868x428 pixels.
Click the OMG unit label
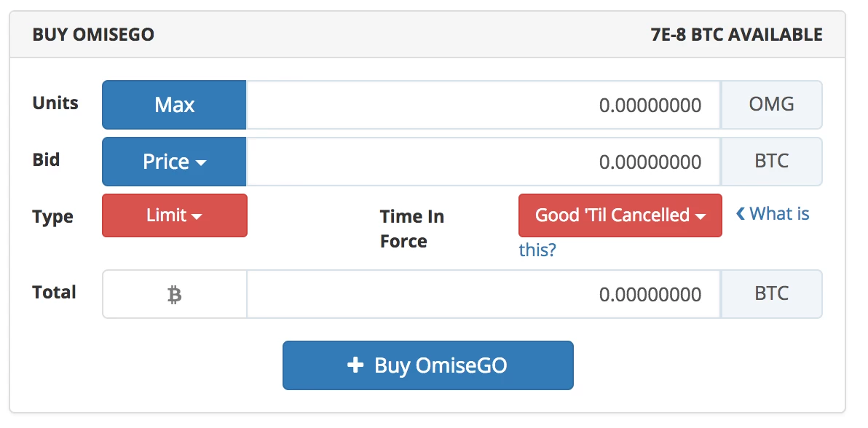[x=771, y=105]
